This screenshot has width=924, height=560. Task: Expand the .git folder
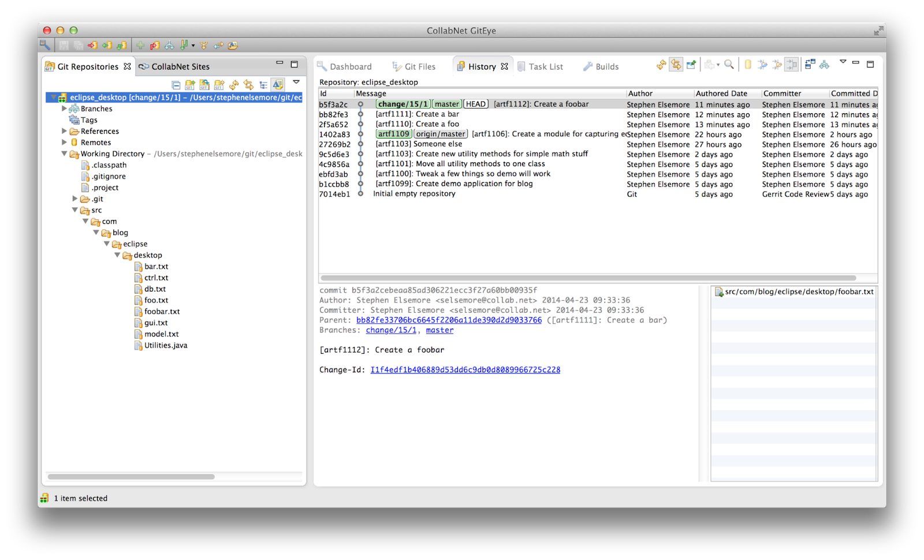coord(75,199)
